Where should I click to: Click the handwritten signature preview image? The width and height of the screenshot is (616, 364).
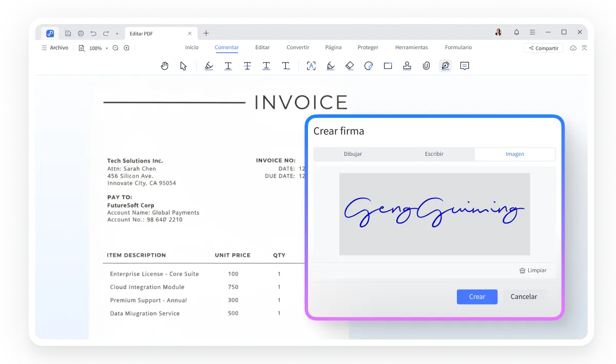coord(434,214)
